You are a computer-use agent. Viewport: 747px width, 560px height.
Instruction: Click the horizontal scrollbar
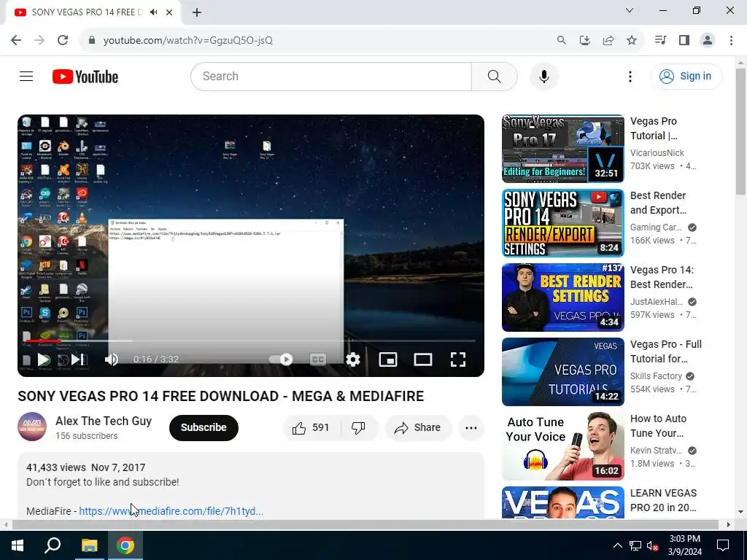[x=365, y=524]
